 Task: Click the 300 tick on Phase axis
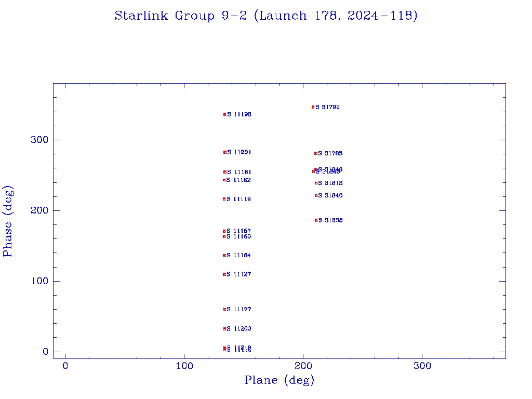click(x=39, y=140)
